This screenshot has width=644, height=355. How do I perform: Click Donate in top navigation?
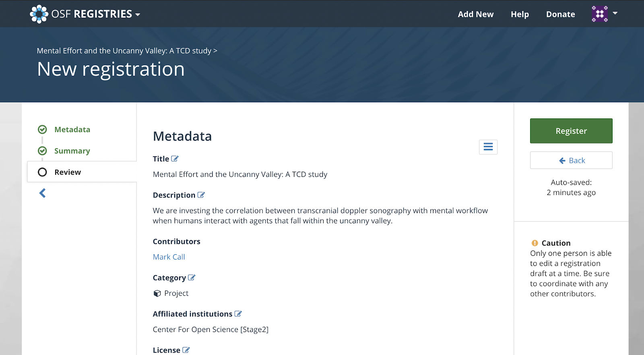[561, 14]
